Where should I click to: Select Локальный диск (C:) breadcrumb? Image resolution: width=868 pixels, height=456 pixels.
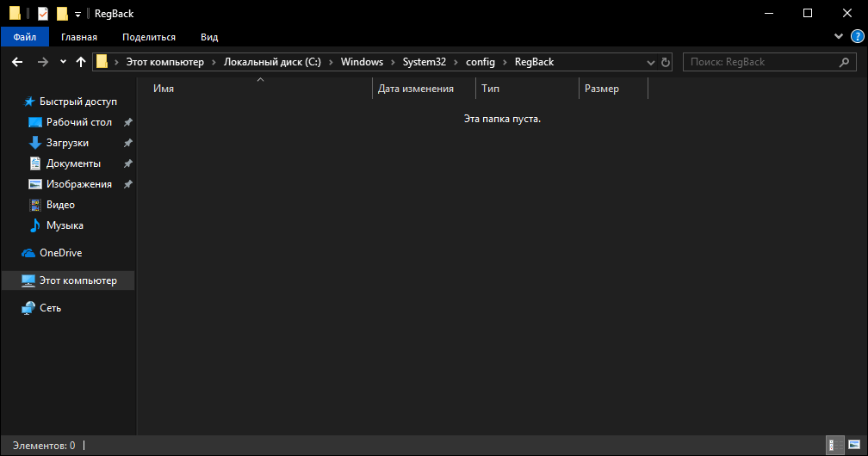pyautogui.click(x=272, y=62)
